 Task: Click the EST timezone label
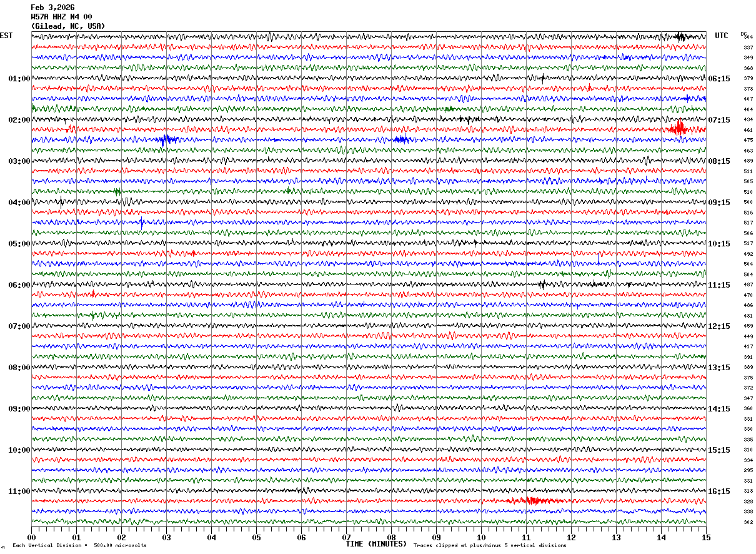click(x=6, y=36)
